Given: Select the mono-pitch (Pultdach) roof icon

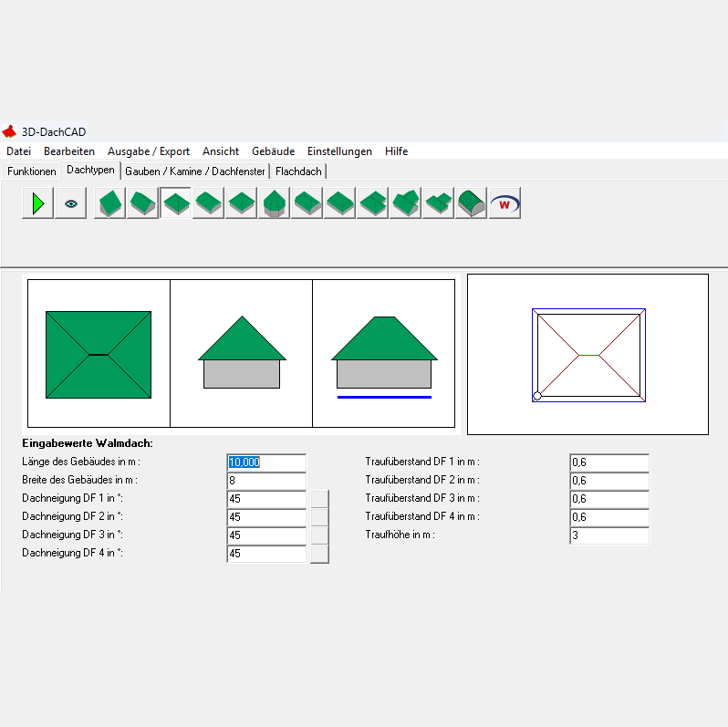Looking at the screenshot, I should click(109, 203).
